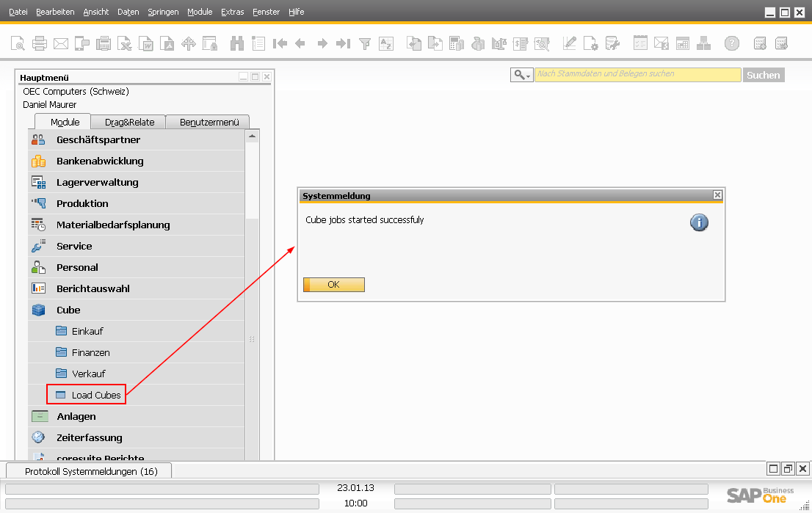812x513 pixels.
Task: Click the Messages/Alerts envelope icon
Action: tap(661, 43)
